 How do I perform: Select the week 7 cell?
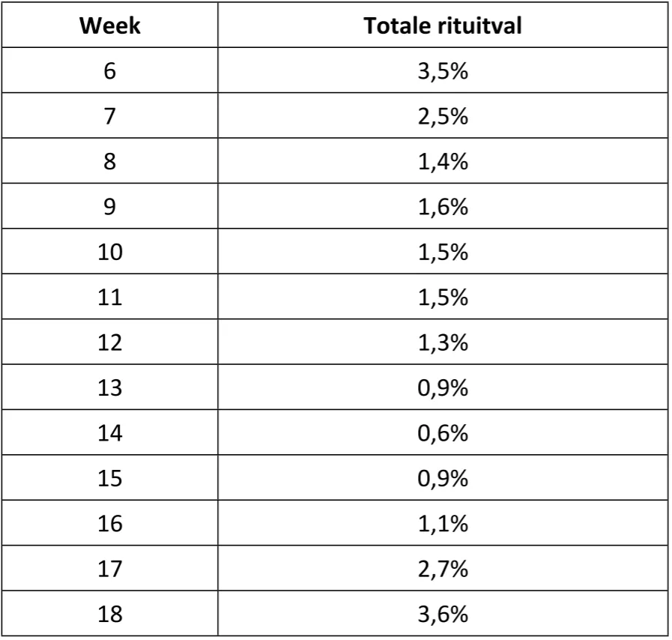pyautogui.click(x=109, y=115)
